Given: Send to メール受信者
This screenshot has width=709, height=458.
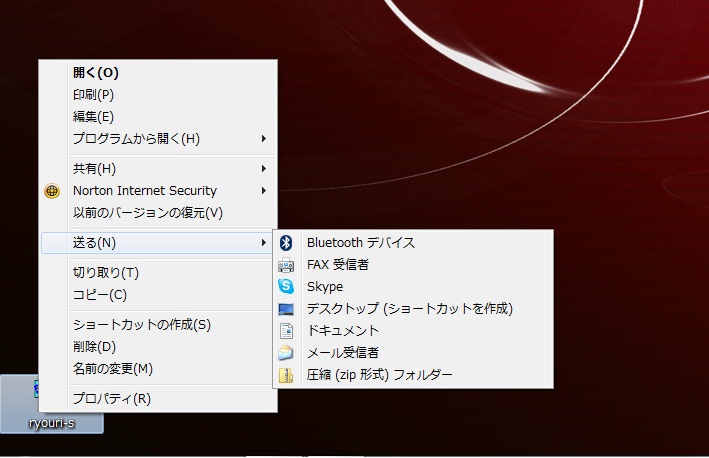Looking at the screenshot, I should pyautogui.click(x=413, y=353).
